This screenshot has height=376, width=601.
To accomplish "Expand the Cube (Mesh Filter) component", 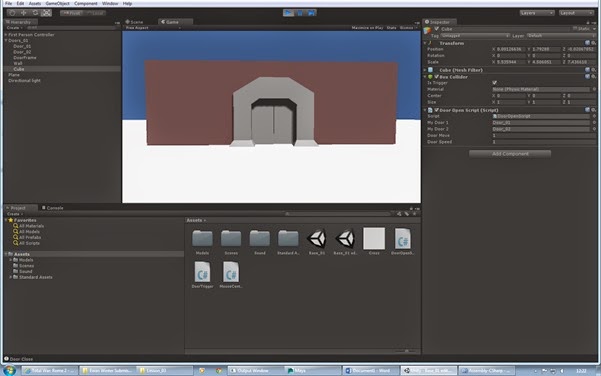I will pos(425,70).
